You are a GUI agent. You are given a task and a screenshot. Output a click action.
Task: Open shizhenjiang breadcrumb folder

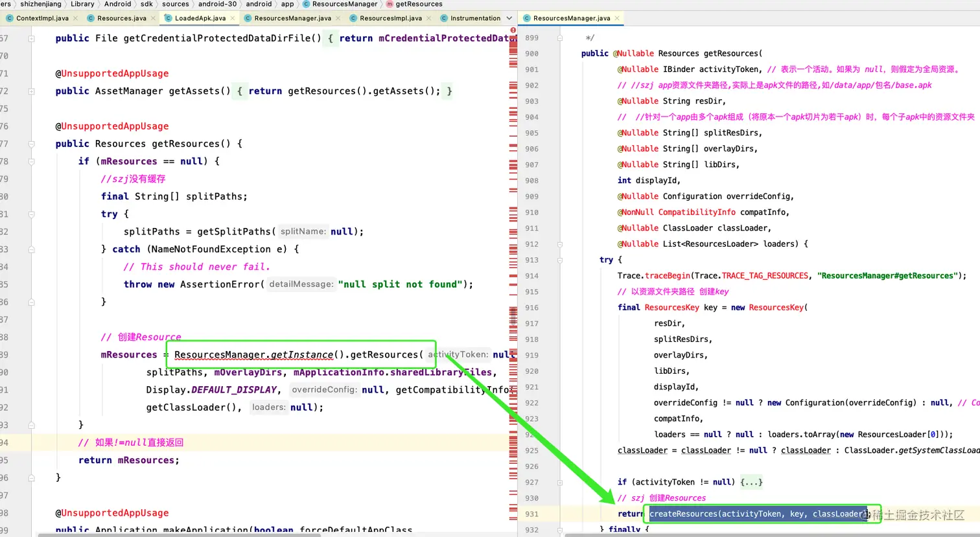pos(41,4)
